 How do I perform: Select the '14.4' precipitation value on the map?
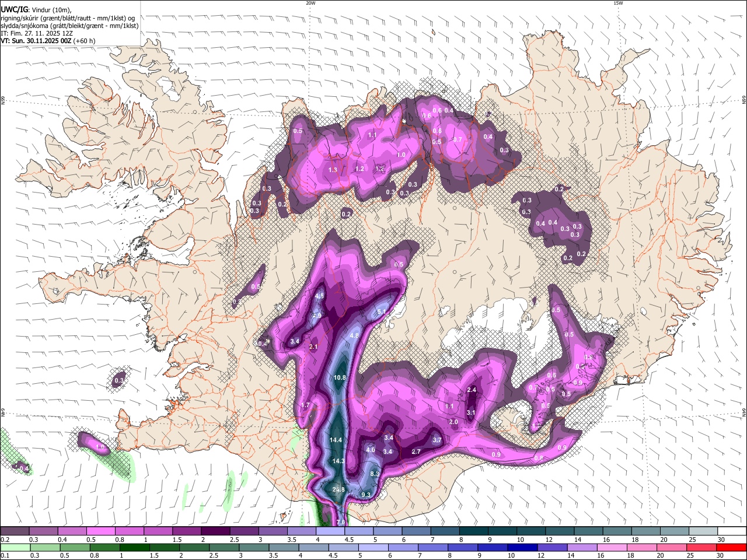[x=336, y=440]
